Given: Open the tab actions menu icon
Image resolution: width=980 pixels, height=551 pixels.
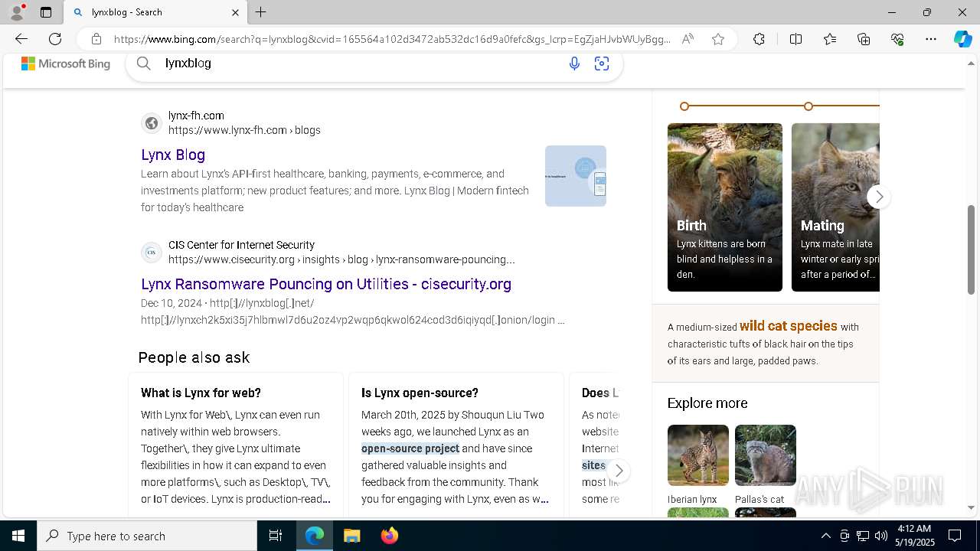Looking at the screenshot, I should point(46,12).
